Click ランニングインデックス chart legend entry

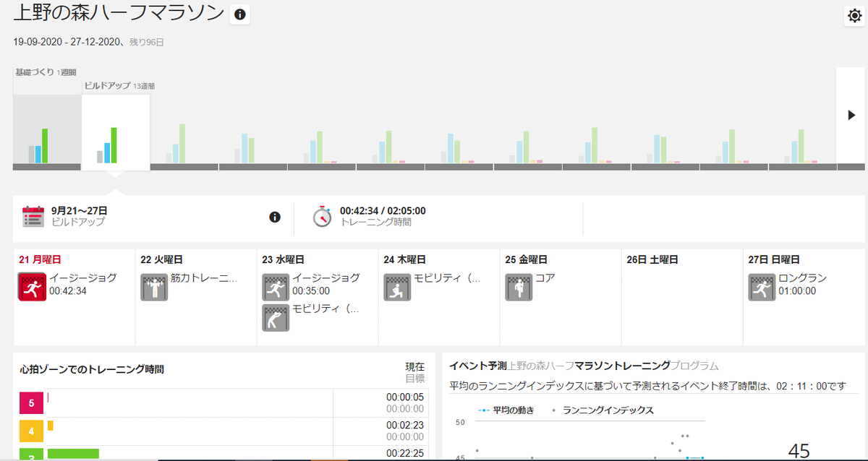(x=603, y=410)
